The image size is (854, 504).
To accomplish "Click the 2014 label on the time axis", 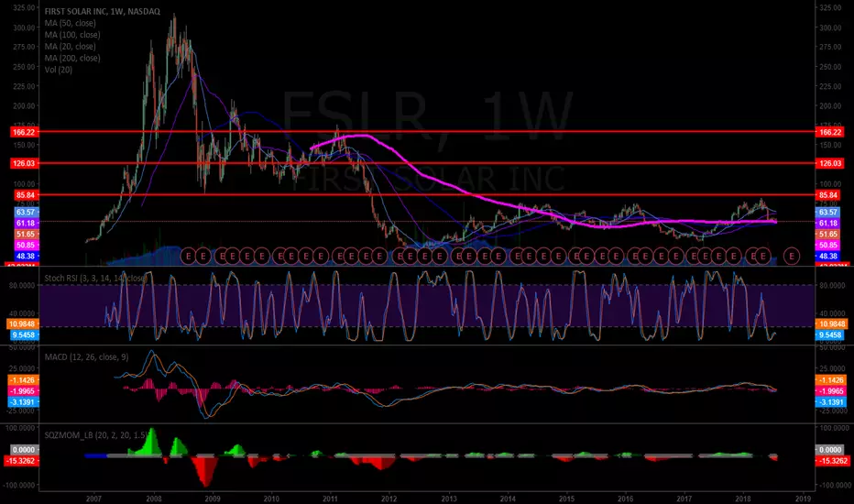I will (508, 498).
